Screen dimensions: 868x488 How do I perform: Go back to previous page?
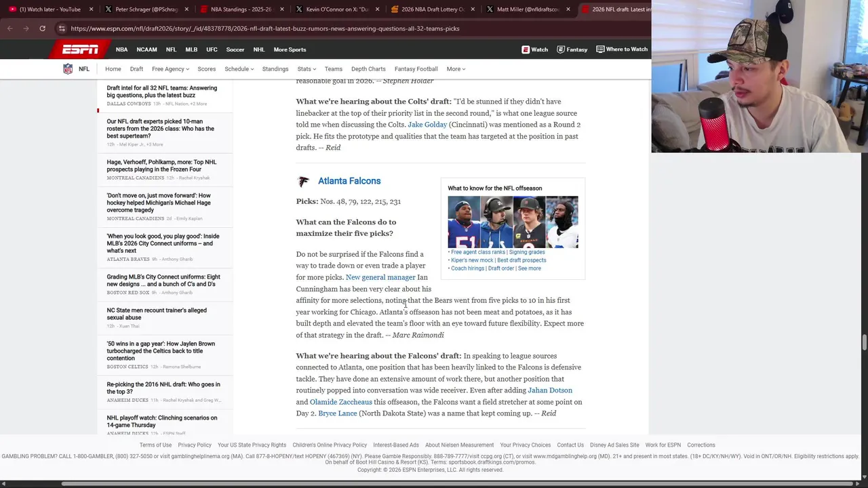pyautogui.click(x=9, y=28)
